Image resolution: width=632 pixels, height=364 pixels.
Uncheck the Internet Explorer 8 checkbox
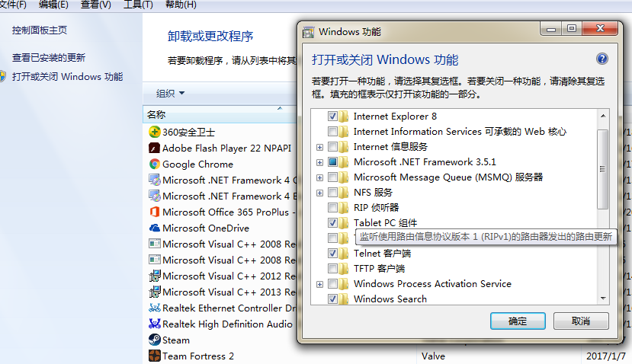(332, 117)
